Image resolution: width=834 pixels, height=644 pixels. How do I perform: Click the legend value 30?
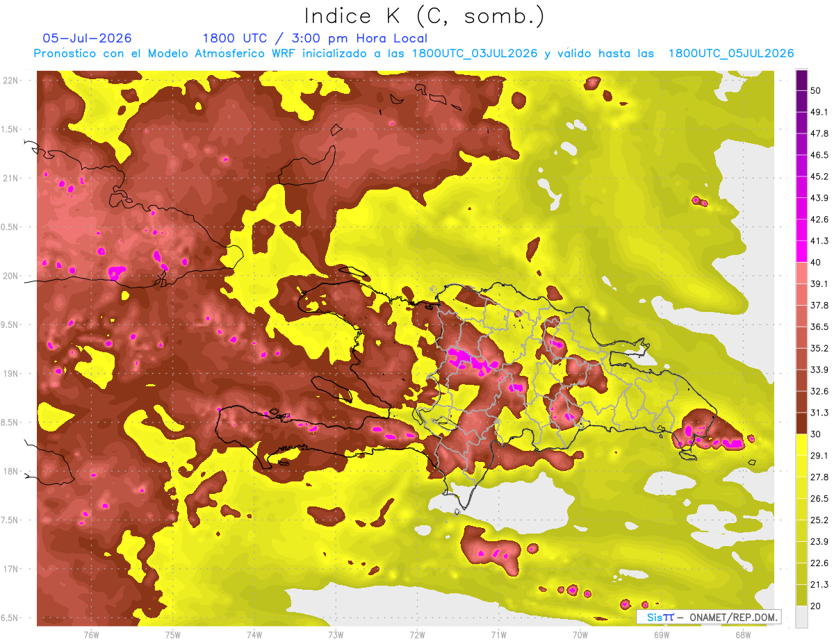click(817, 434)
